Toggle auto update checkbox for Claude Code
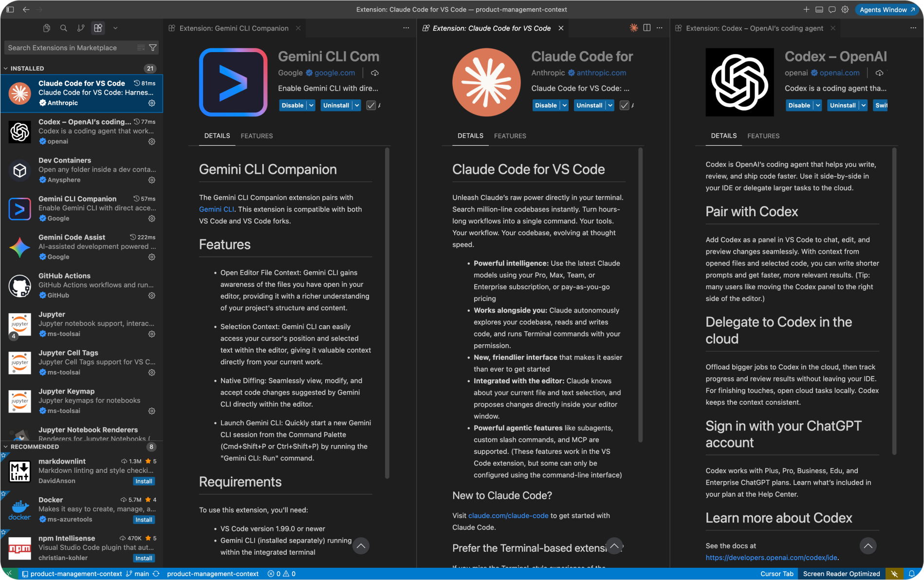The height and width of the screenshot is (580, 924). [624, 106]
